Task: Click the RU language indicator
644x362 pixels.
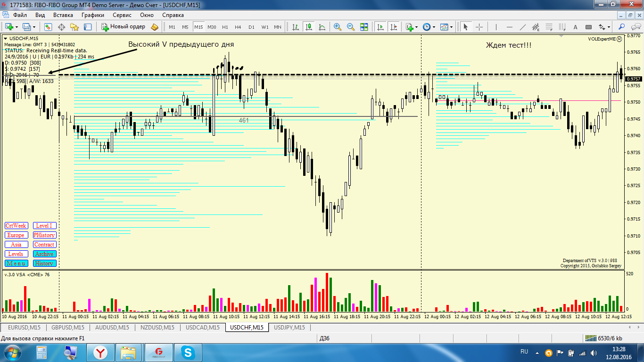Action: (524, 352)
